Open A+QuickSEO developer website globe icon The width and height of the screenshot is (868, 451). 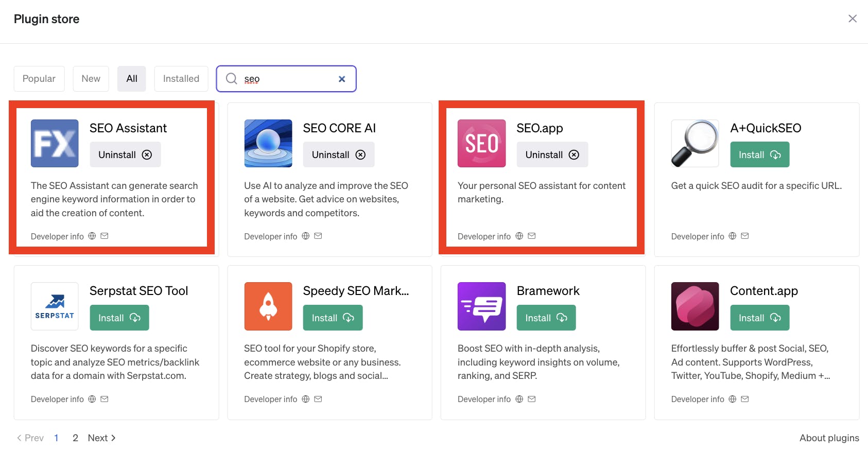point(733,236)
